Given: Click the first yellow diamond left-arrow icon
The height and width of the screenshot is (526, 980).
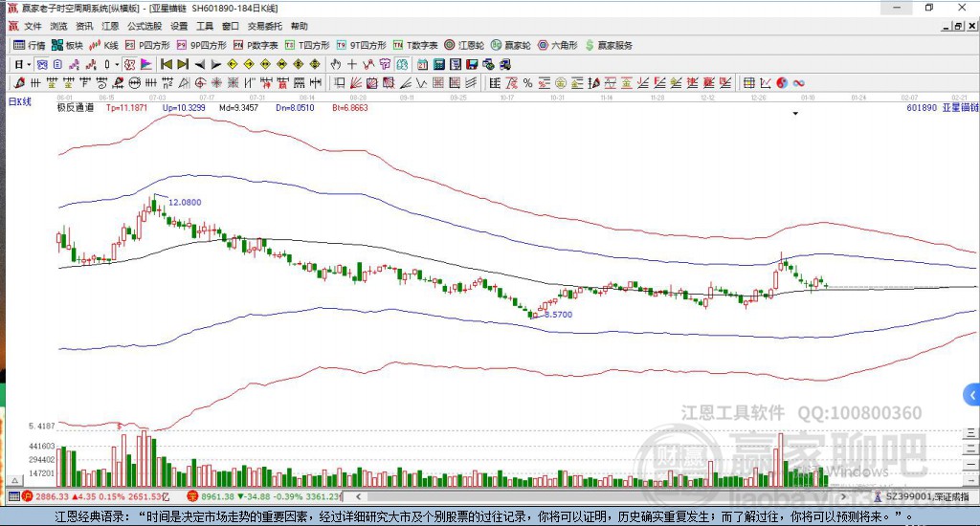Looking at the screenshot, I should (233, 64).
